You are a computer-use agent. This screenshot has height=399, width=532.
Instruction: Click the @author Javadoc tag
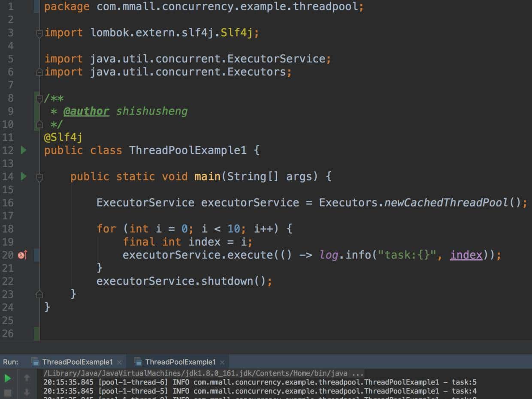pyautogui.click(x=86, y=111)
